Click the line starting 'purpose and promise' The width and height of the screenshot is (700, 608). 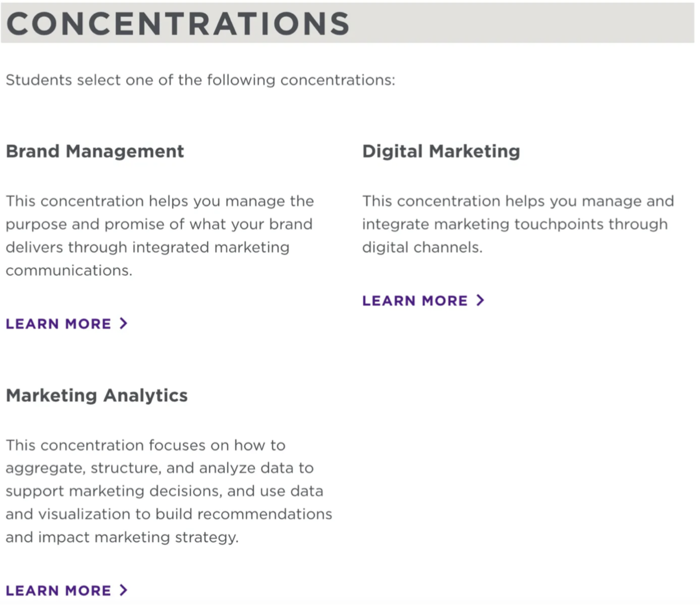[159, 224]
